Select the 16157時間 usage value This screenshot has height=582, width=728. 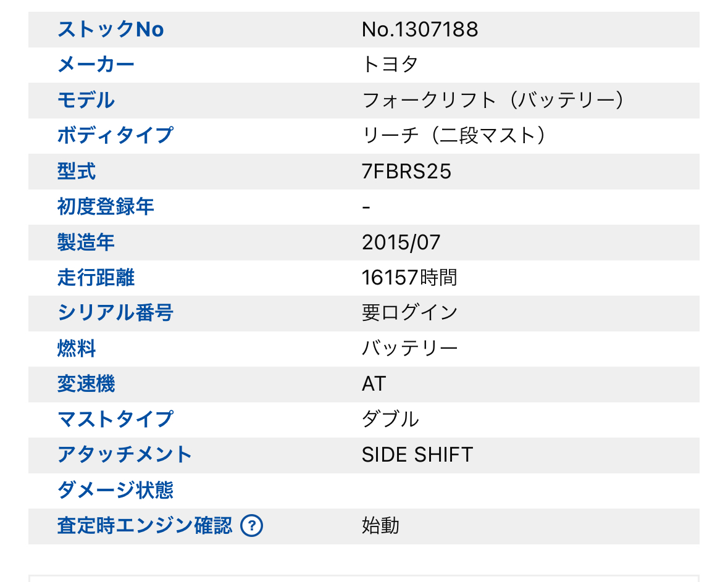tap(409, 278)
